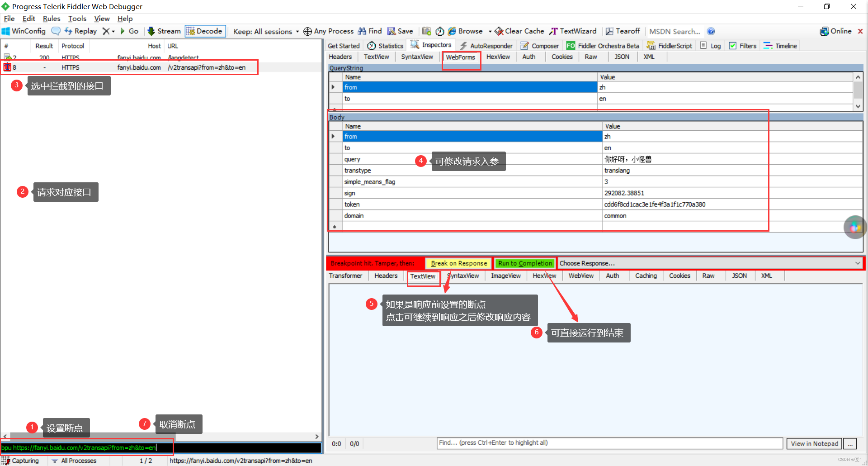This screenshot has height=466, width=868.
Task: Open the Composer tab
Action: pyautogui.click(x=540, y=46)
